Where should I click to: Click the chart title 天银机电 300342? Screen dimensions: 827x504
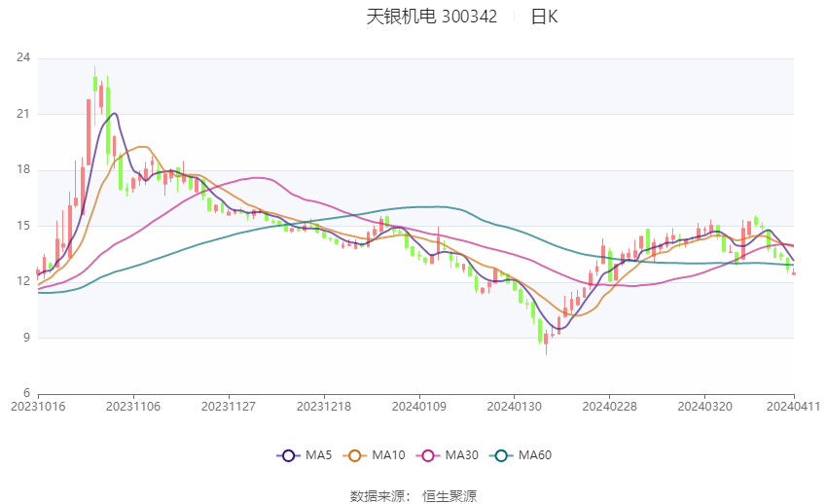pyautogui.click(x=431, y=17)
